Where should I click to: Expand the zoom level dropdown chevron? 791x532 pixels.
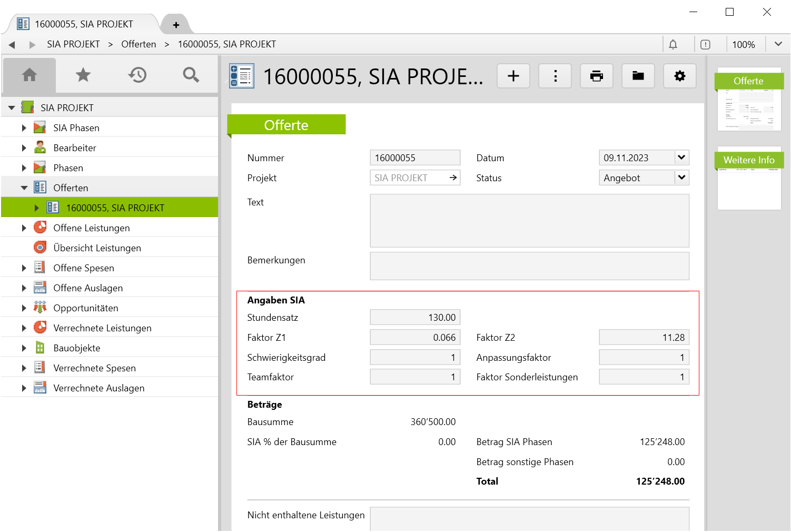778,45
